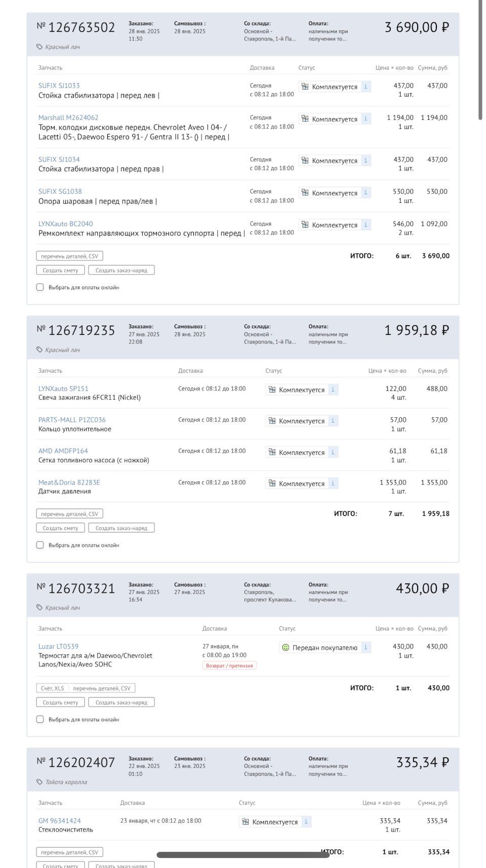Export перечень деталей, CSV for order 126202407
This screenshot has height=868, width=486.
tap(69, 852)
